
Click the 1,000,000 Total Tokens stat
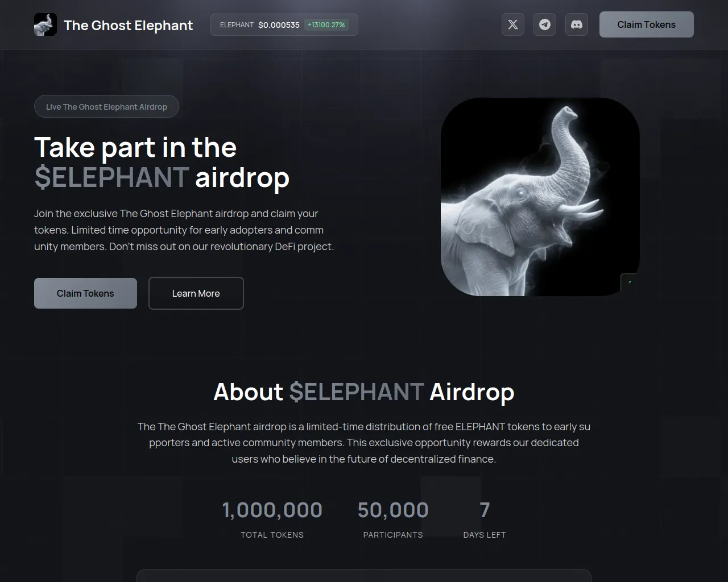pyautogui.click(x=272, y=518)
